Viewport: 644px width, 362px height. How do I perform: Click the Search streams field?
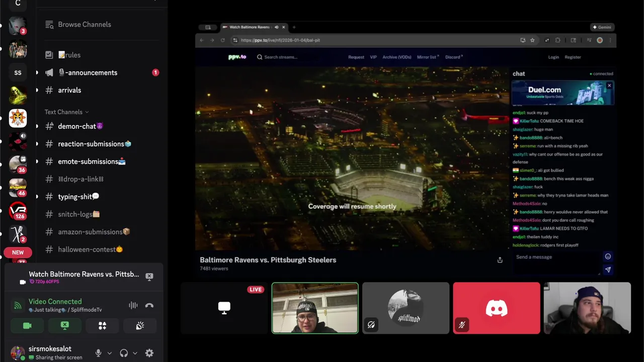[x=281, y=57]
